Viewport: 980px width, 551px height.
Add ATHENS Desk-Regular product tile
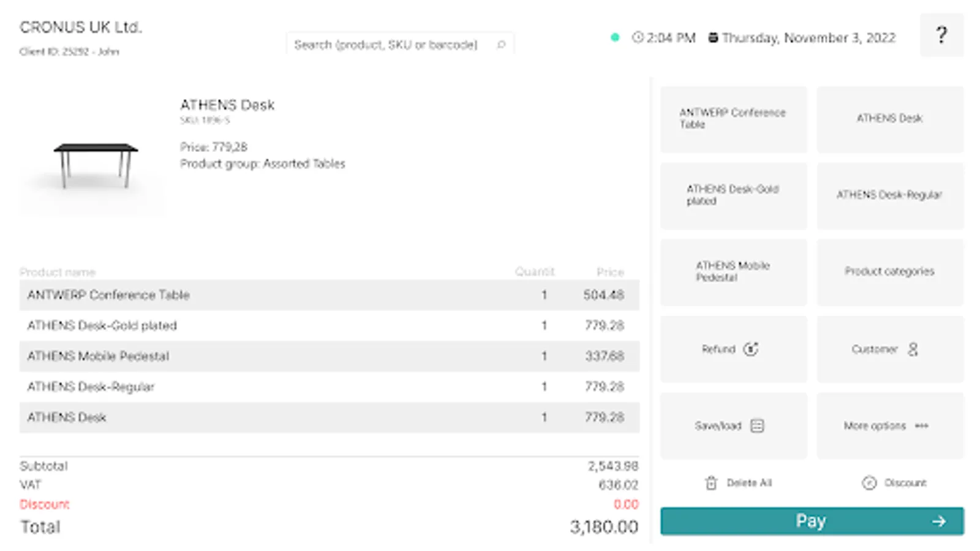tap(889, 195)
